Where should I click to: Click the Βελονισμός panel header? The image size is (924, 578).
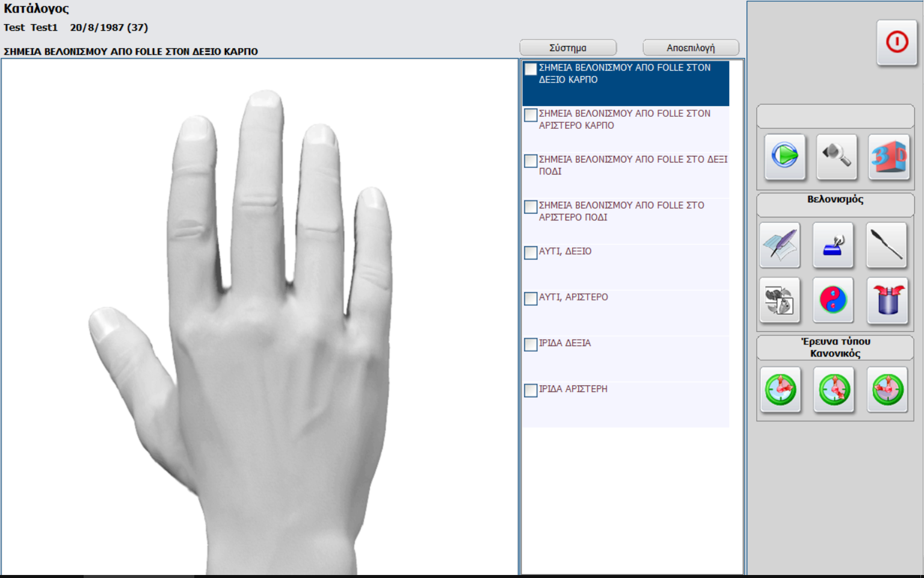point(835,199)
